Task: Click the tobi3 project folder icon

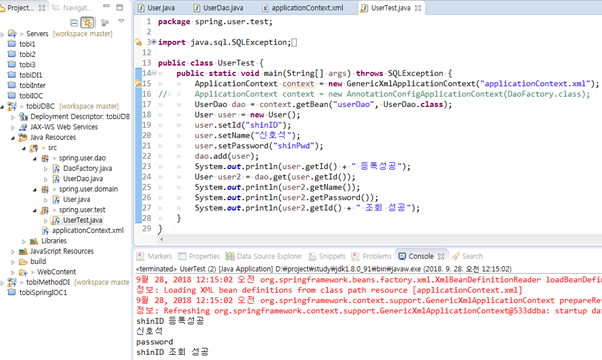Action: 12,64
